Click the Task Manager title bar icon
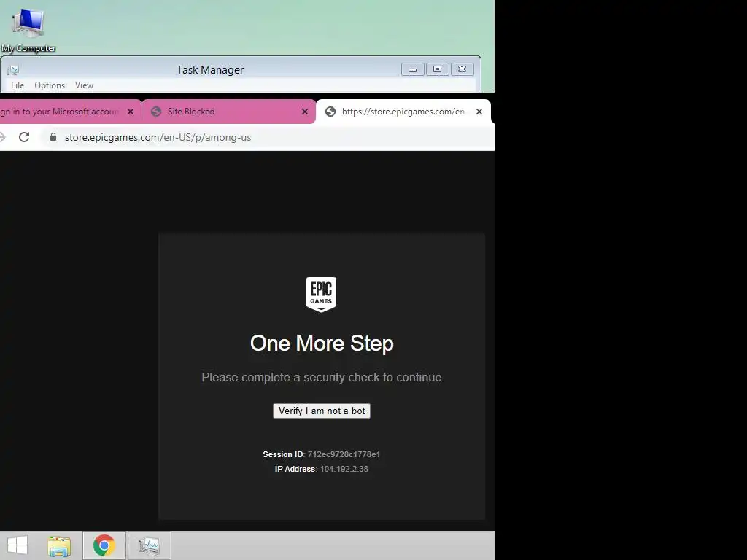This screenshot has height=560, width=747. point(13,70)
